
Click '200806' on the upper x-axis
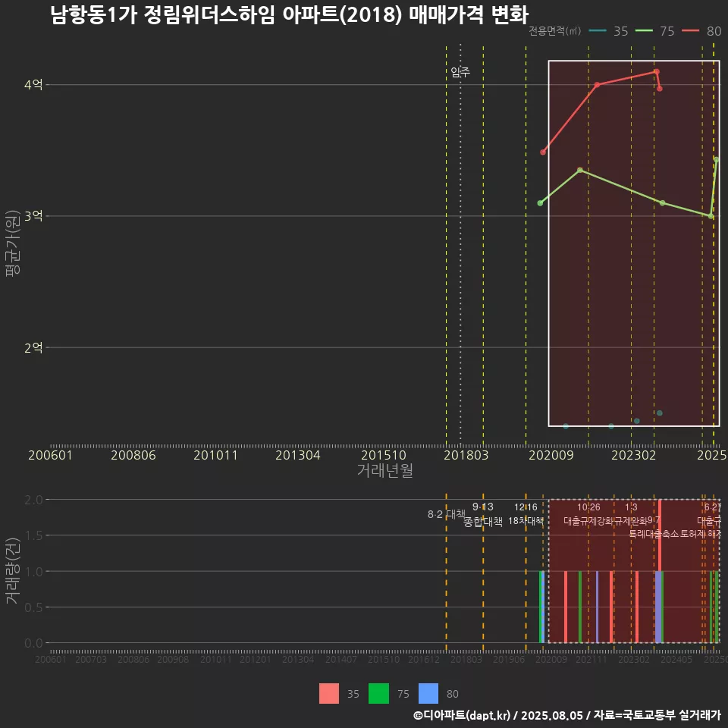pyautogui.click(x=133, y=455)
